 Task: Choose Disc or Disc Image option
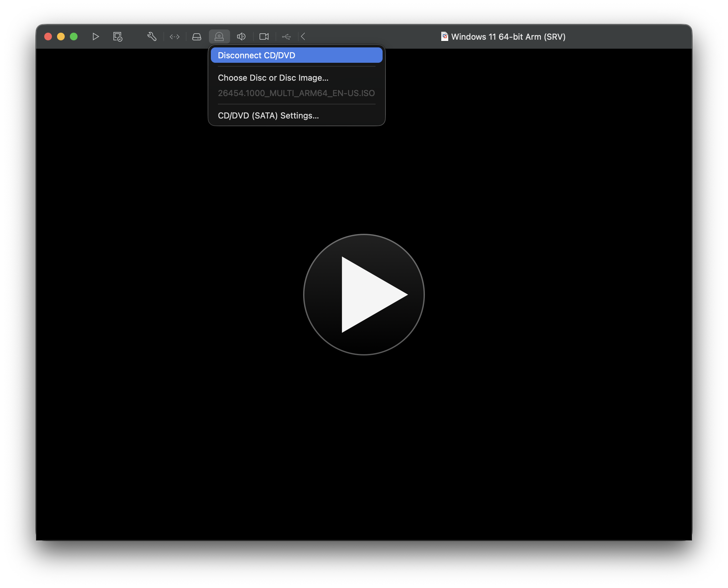pos(273,78)
